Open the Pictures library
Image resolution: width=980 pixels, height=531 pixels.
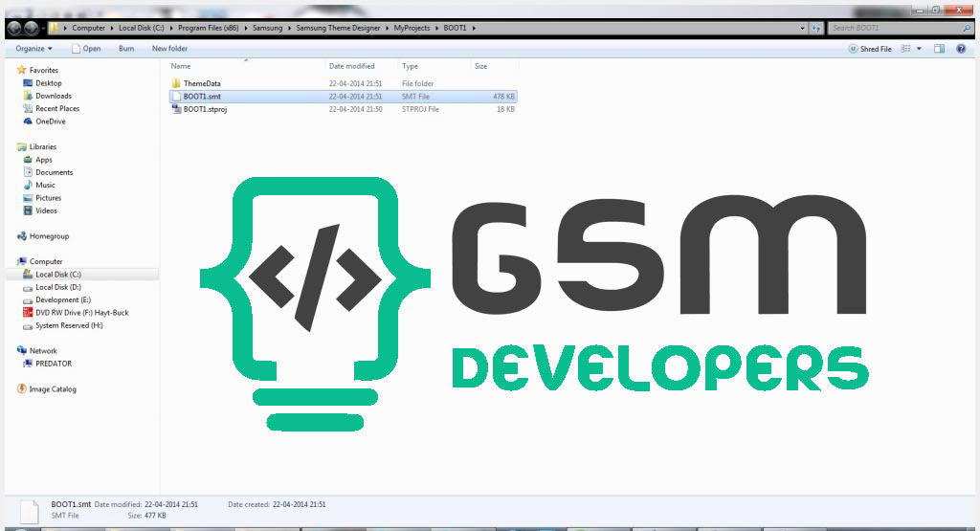[48, 198]
